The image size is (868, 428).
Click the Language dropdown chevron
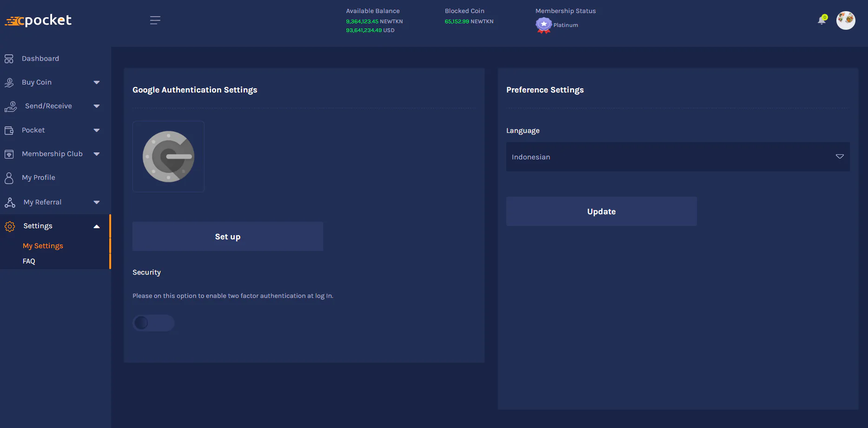click(840, 157)
